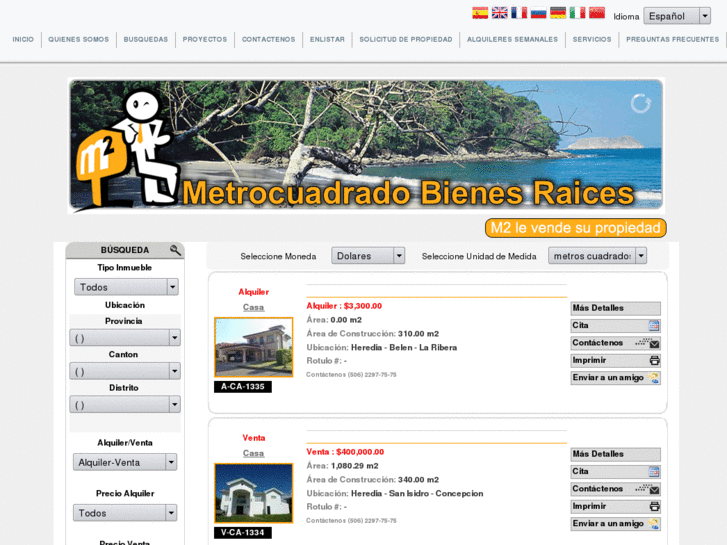
Task: Open PREGUNTAS FRECUENTES menu item
Action: (x=673, y=39)
